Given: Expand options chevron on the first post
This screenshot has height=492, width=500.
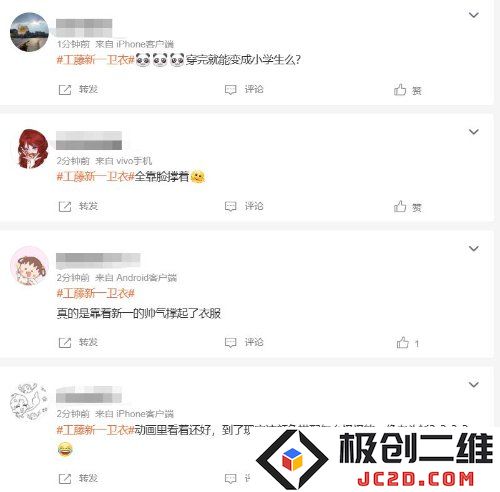Looking at the screenshot, I should pyautogui.click(x=474, y=15).
